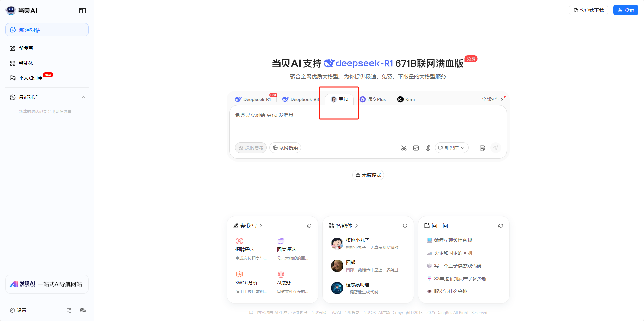Image resolution: width=644 pixels, height=321 pixels.
Task: Ask 82年拉菲到底产了多少瓶
Action: 456,279
